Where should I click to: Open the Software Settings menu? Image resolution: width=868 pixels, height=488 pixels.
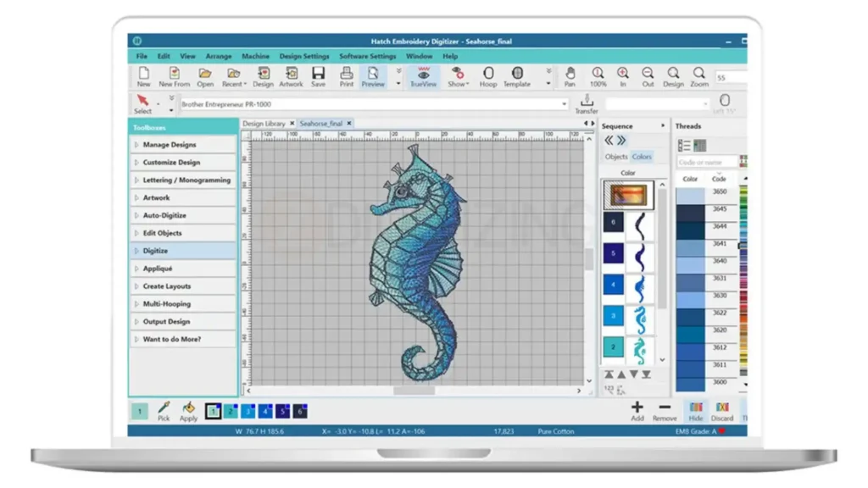tap(368, 56)
